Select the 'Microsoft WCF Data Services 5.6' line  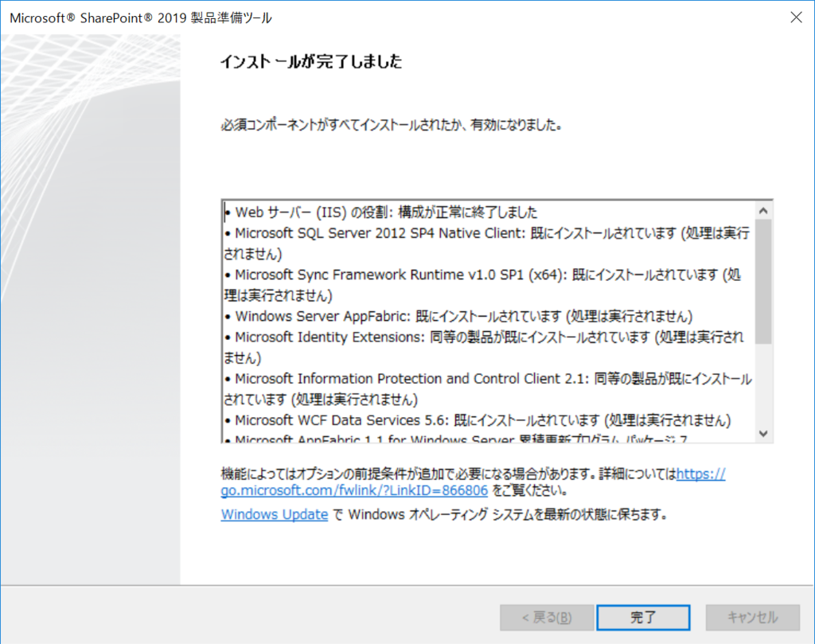click(478, 420)
